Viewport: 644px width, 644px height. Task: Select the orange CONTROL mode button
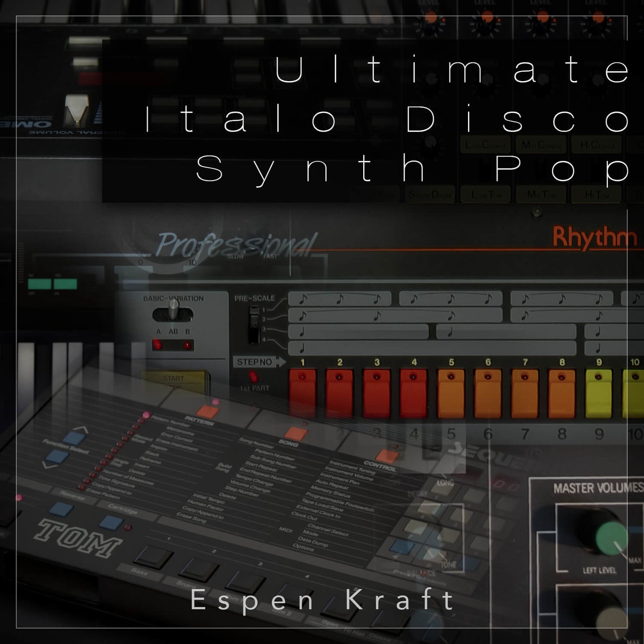pos(387,456)
